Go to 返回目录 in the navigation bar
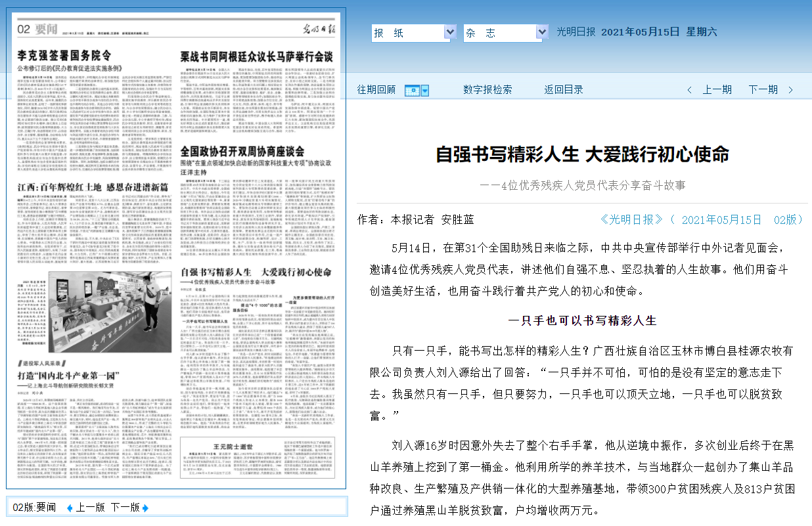The image size is (812, 526). click(x=564, y=90)
